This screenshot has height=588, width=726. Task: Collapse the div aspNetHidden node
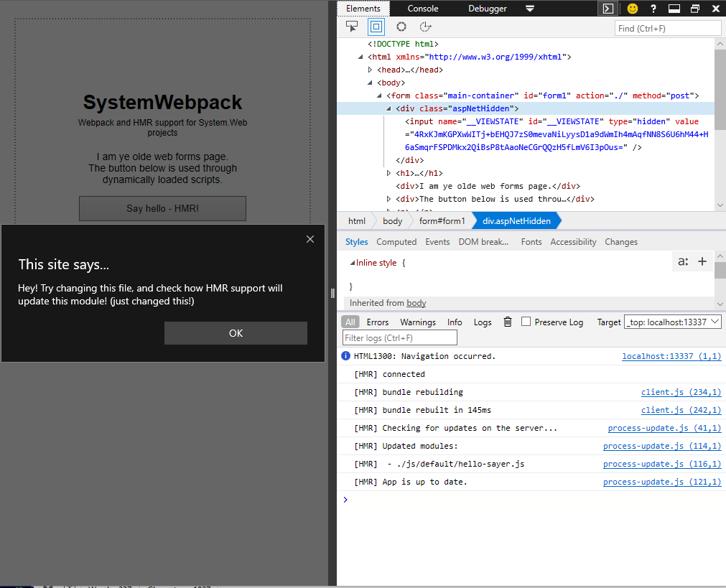coord(388,109)
